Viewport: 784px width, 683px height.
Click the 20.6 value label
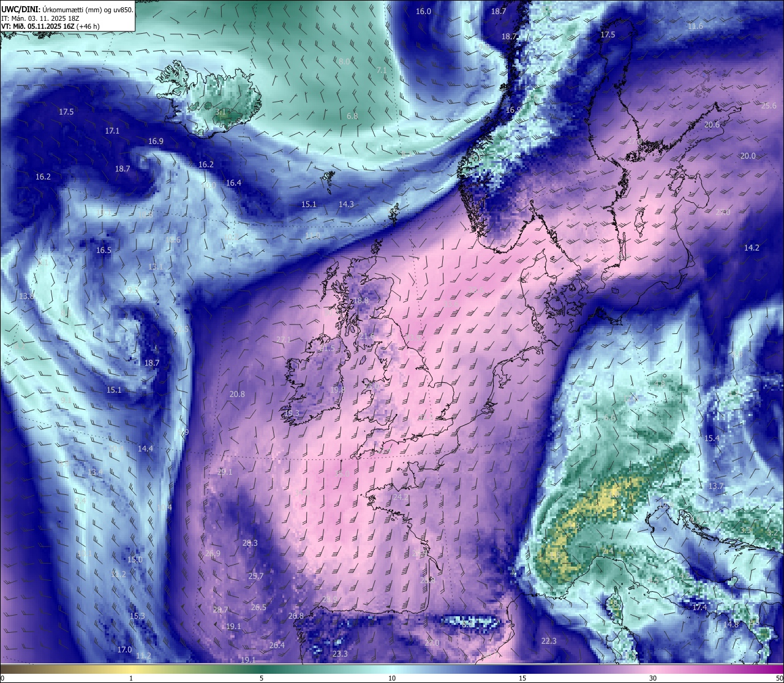tap(712, 124)
